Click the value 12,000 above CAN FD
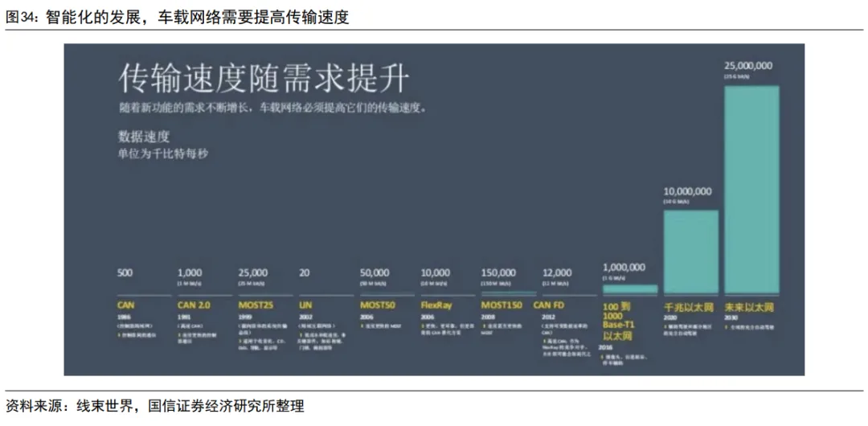This screenshot has width=868, height=426. point(556,273)
